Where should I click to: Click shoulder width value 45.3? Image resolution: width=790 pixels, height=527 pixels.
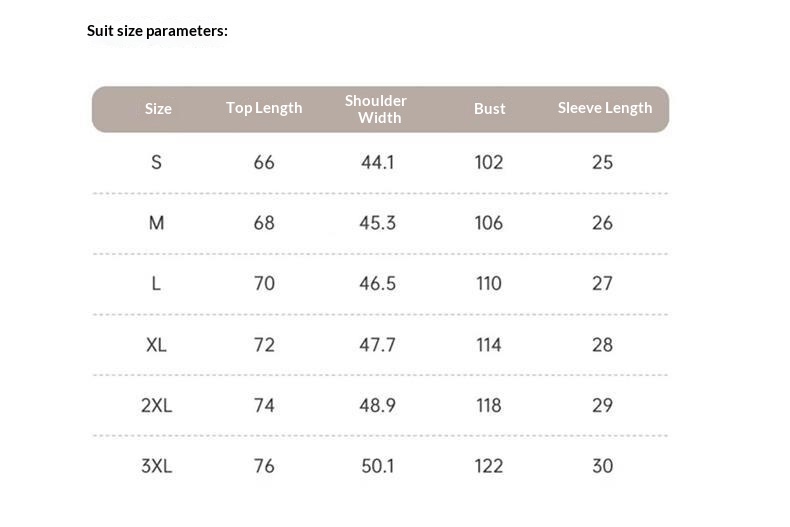378,223
